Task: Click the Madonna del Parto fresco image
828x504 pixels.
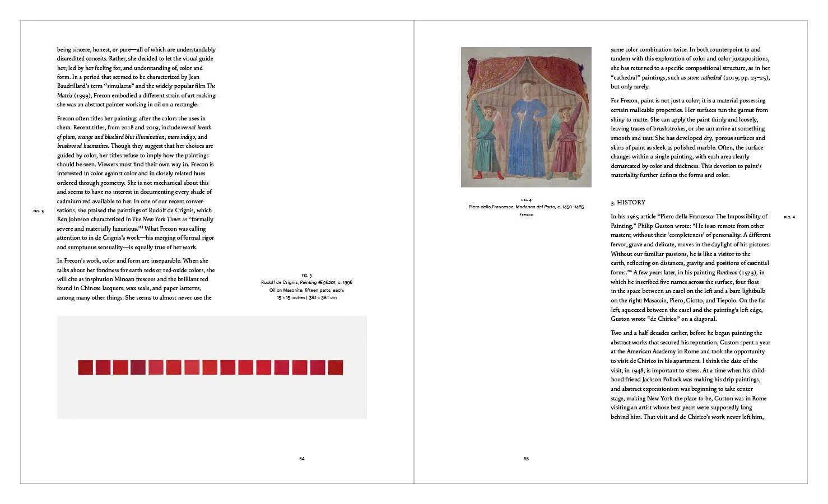Action: [x=526, y=117]
